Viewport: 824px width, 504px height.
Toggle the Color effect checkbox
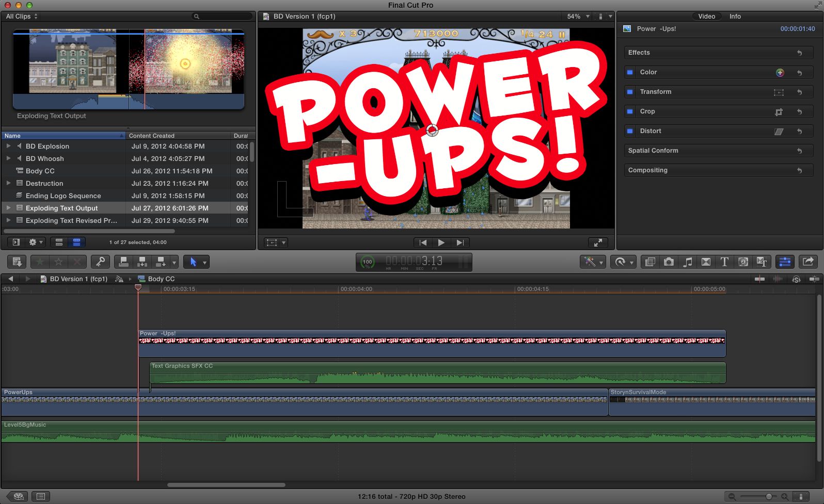[x=630, y=72]
